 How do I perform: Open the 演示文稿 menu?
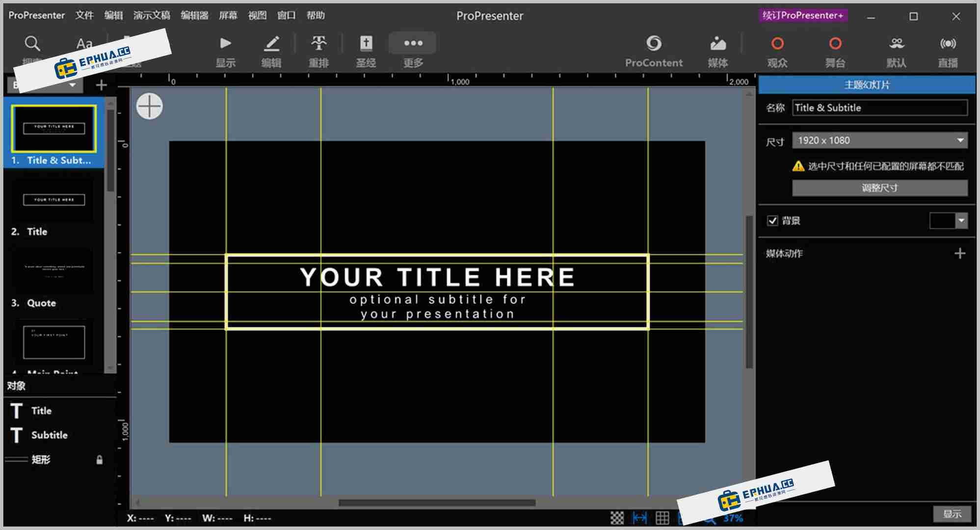tap(152, 15)
